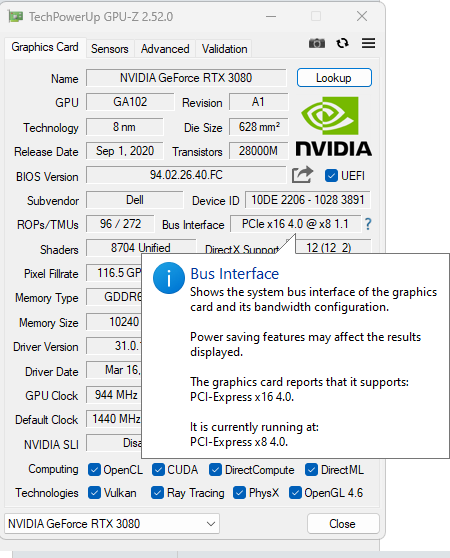Click the blue info icon in tooltip

click(169, 278)
